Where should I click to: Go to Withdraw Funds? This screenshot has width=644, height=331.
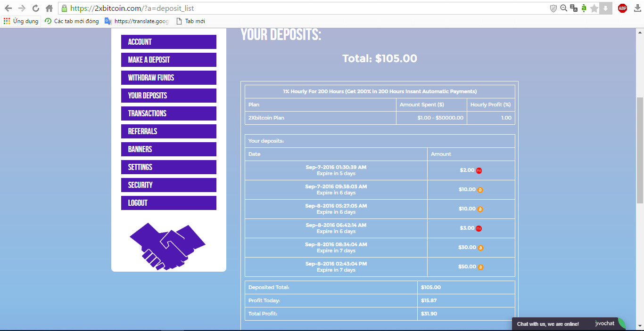(x=169, y=78)
